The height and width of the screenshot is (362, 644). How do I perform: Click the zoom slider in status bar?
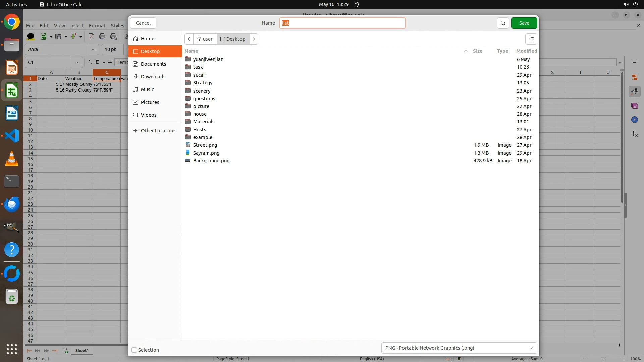[x=604, y=359]
